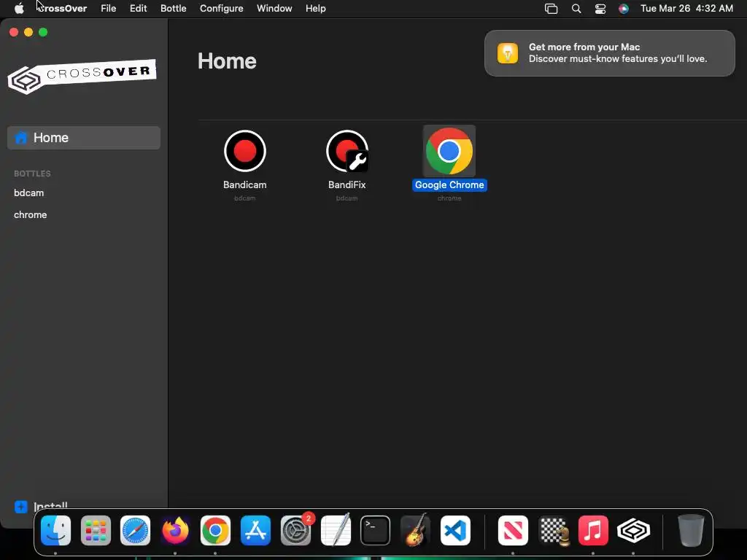Open the Bottle menu
The width and height of the screenshot is (747, 560).
(x=174, y=9)
